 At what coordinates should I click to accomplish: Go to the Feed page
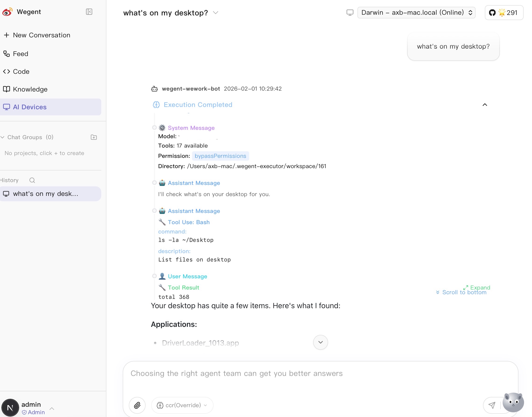pyautogui.click(x=21, y=54)
